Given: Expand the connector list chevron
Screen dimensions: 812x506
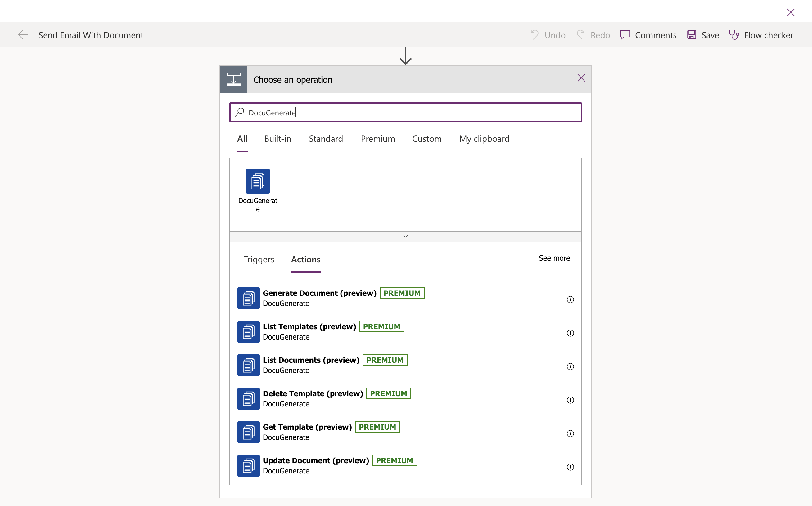Looking at the screenshot, I should (x=405, y=236).
